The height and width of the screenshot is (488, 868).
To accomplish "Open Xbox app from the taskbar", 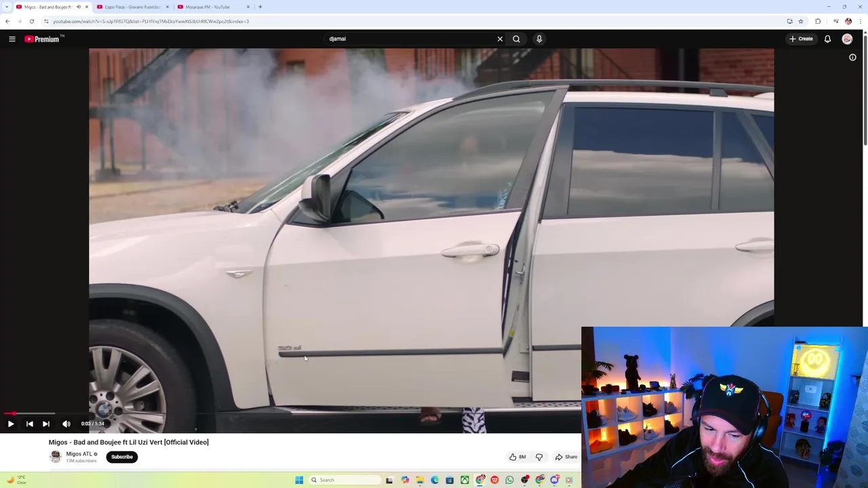I will (x=465, y=480).
